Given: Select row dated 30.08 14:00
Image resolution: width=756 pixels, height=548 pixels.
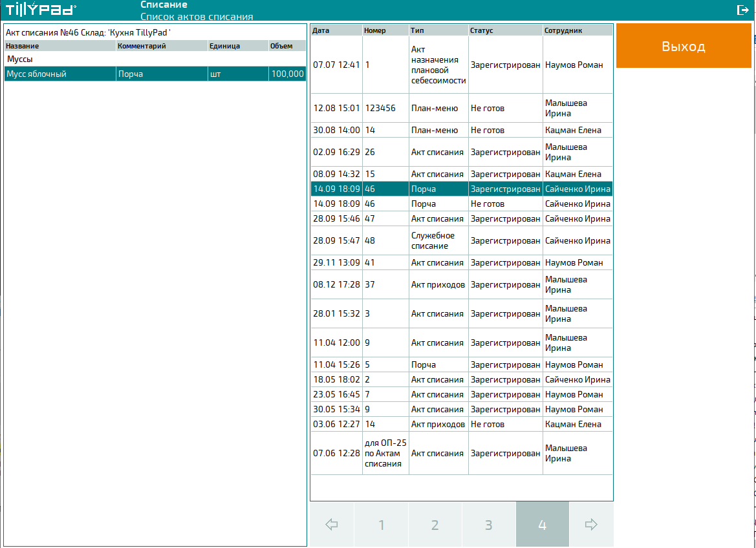Looking at the screenshot, I should coord(461,130).
